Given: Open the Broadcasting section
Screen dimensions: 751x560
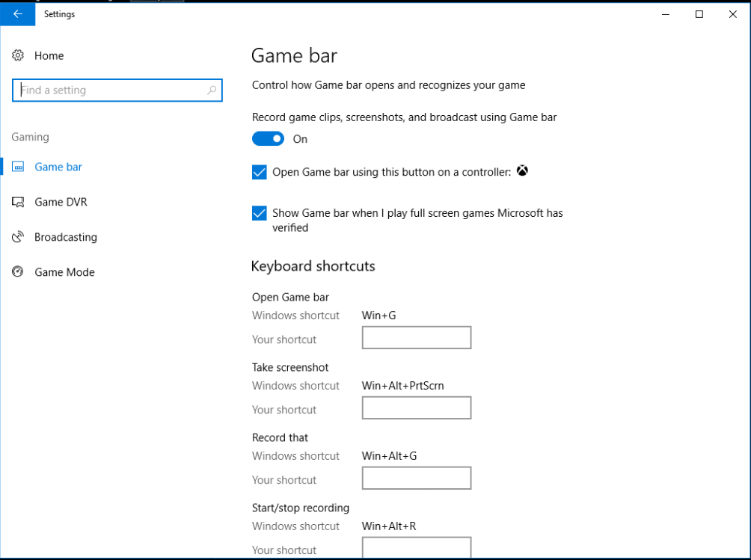Looking at the screenshot, I should (66, 237).
